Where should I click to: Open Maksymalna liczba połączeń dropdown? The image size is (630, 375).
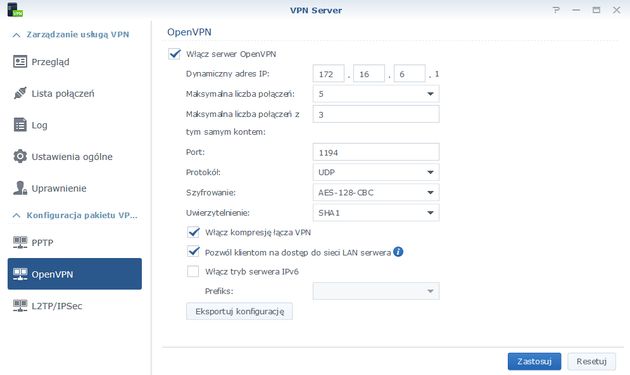(376, 94)
